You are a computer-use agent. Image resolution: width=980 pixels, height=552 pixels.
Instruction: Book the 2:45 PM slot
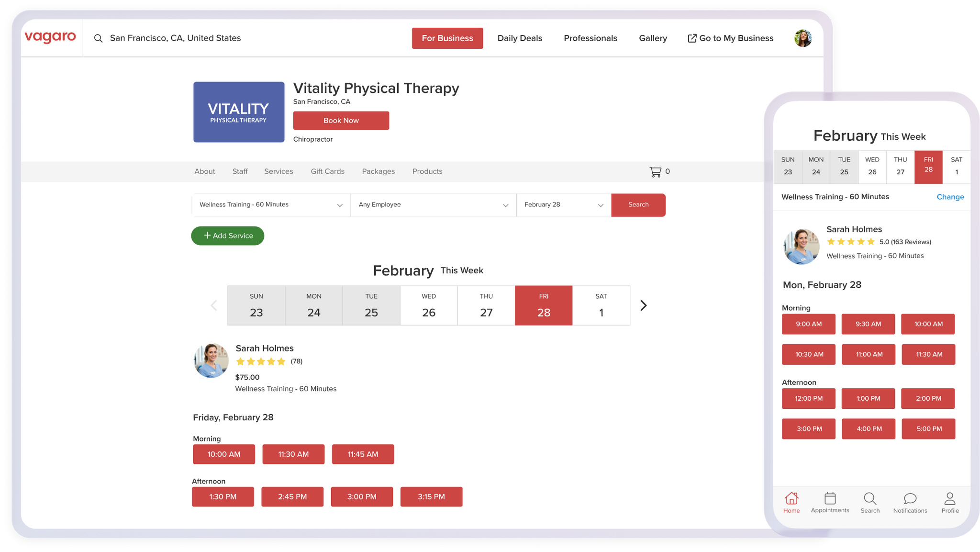tap(292, 497)
